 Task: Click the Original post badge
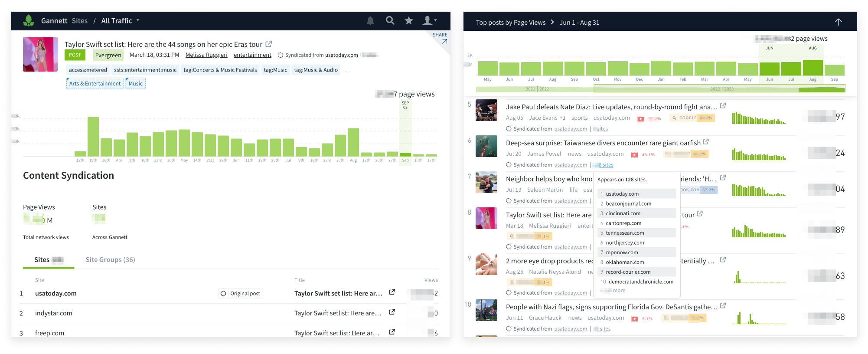[240, 293]
